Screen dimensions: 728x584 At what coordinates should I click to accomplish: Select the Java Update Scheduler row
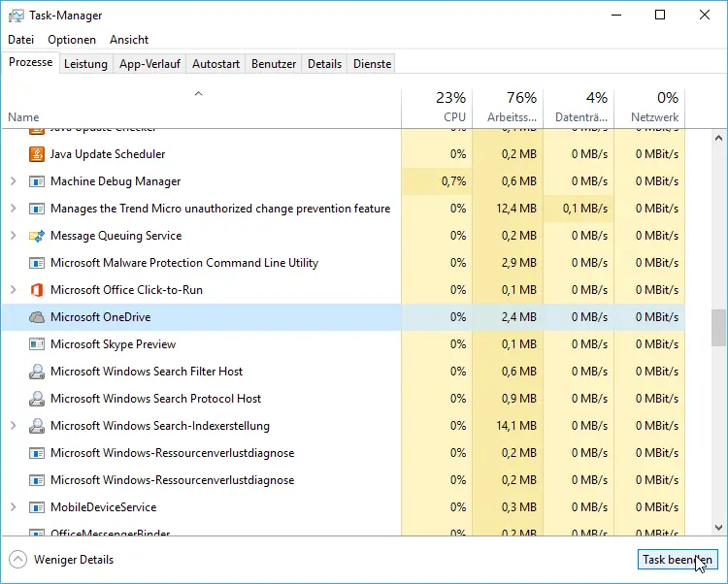344,154
